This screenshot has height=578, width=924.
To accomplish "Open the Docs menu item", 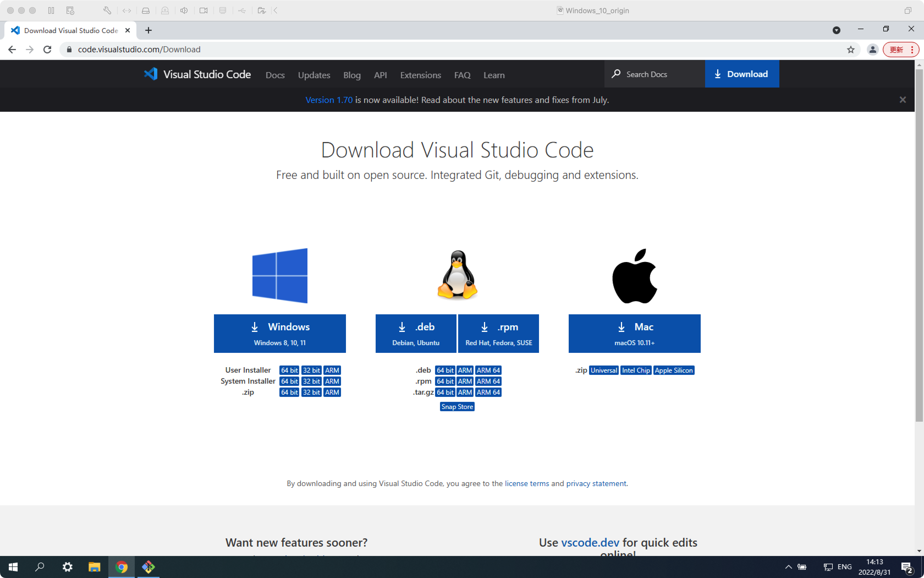I will (275, 75).
